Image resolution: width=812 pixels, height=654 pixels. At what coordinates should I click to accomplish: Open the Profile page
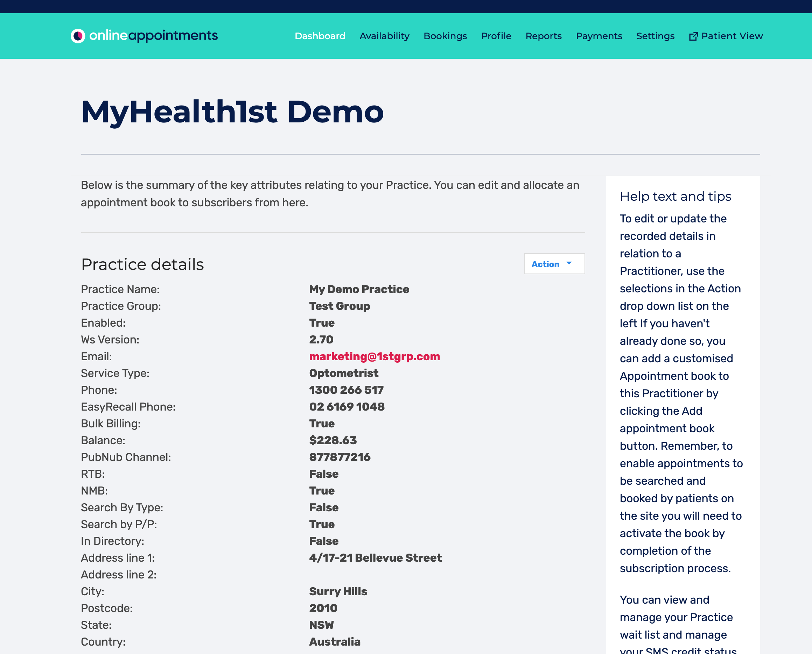pyautogui.click(x=496, y=36)
